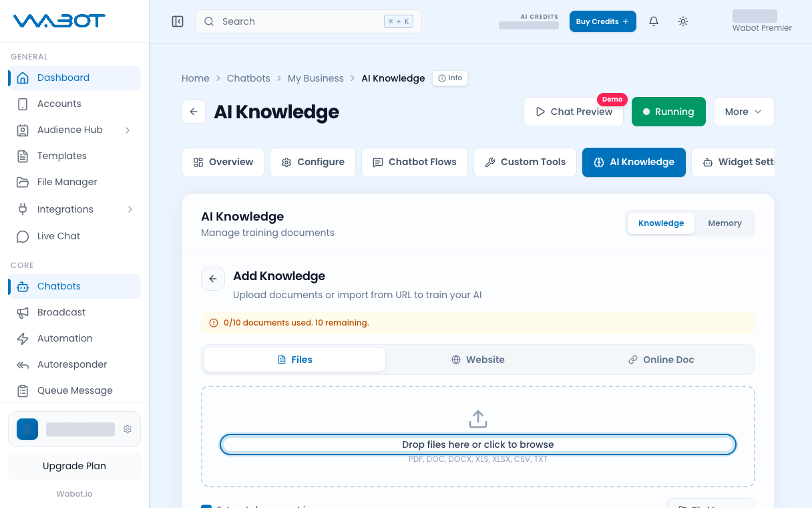Switch to Custom Tools tab
812x508 pixels.
tap(525, 162)
